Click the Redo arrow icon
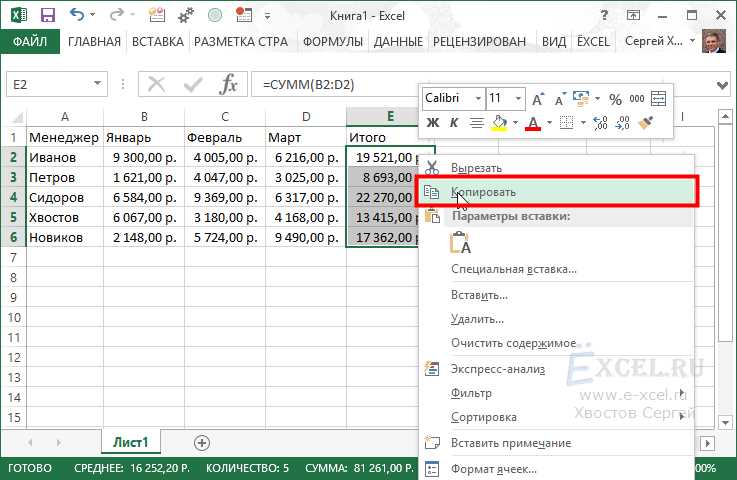The height and width of the screenshot is (480, 737). click(116, 15)
